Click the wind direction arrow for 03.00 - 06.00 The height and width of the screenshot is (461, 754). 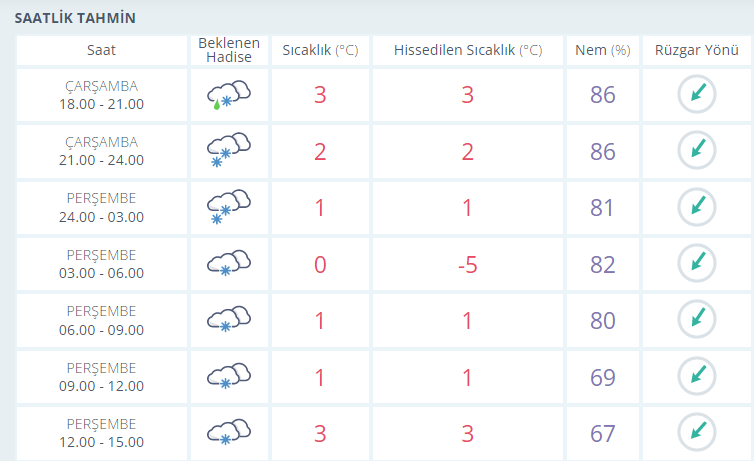[x=697, y=263]
